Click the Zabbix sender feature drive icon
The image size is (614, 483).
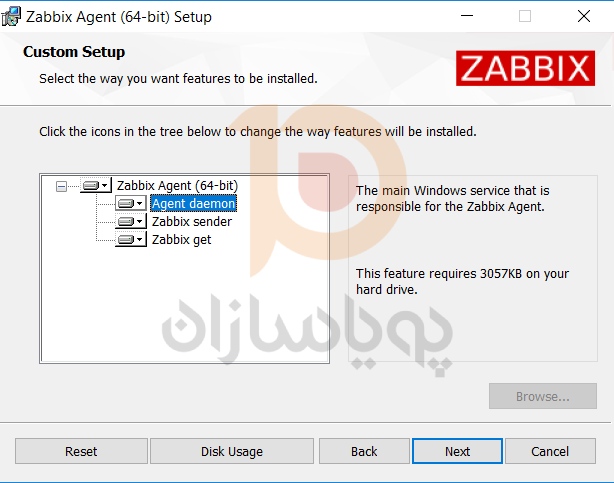pos(126,221)
